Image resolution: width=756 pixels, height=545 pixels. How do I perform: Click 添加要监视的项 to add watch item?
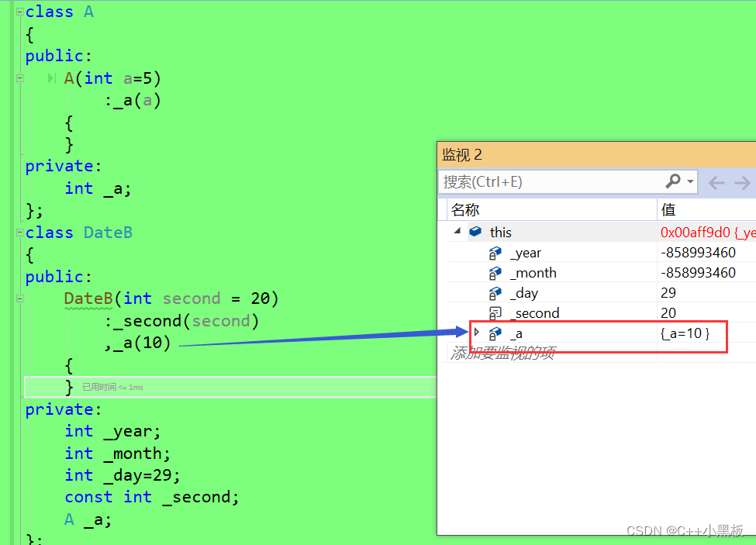(503, 354)
